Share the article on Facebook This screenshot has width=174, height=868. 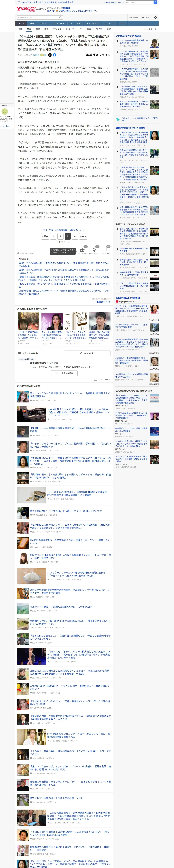click(54, 55)
